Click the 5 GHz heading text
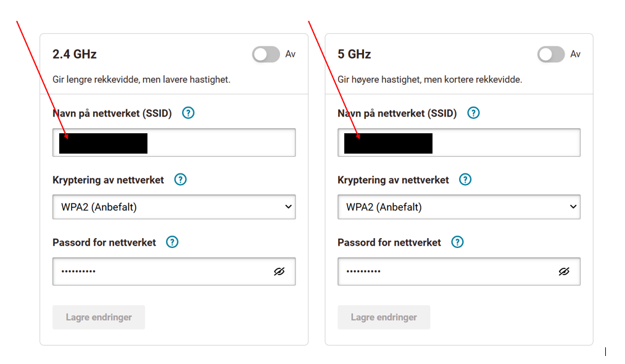 [354, 54]
